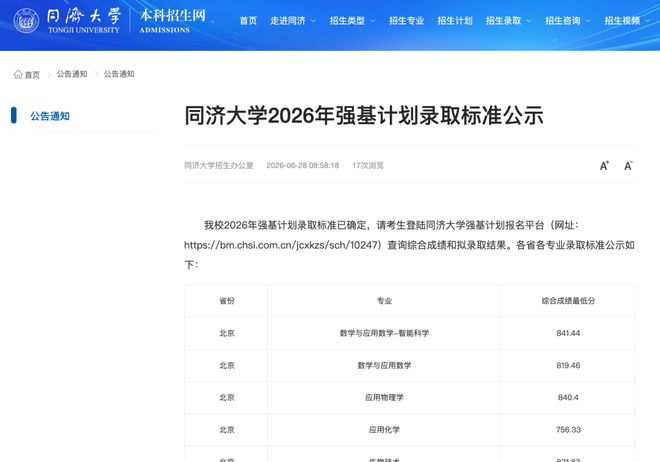Open the 招生专业 navigation item

point(406,21)
